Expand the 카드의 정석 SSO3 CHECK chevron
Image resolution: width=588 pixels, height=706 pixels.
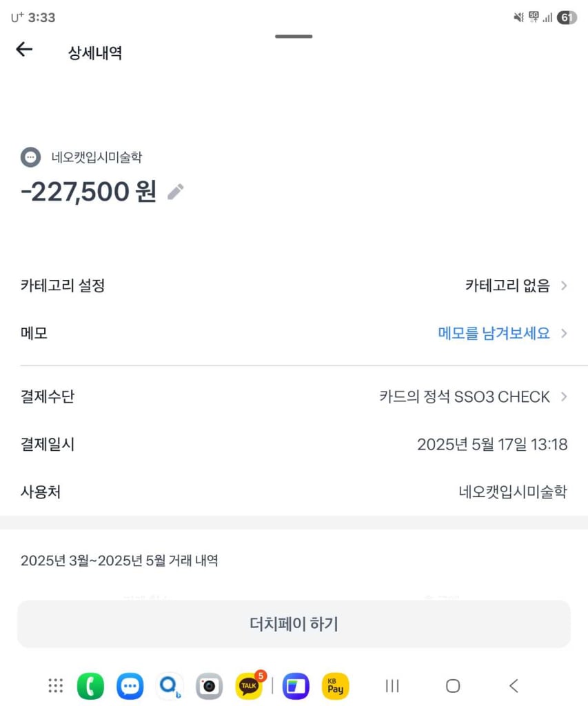point(564,396)
